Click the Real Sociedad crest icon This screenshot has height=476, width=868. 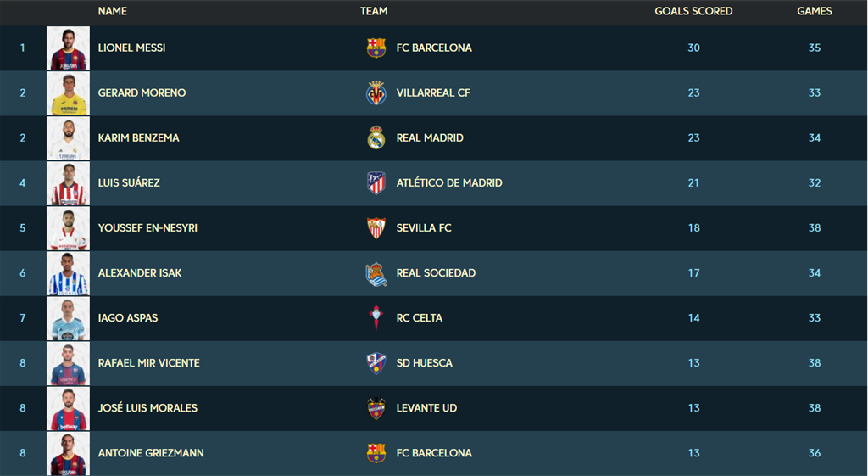click(376, 274)
